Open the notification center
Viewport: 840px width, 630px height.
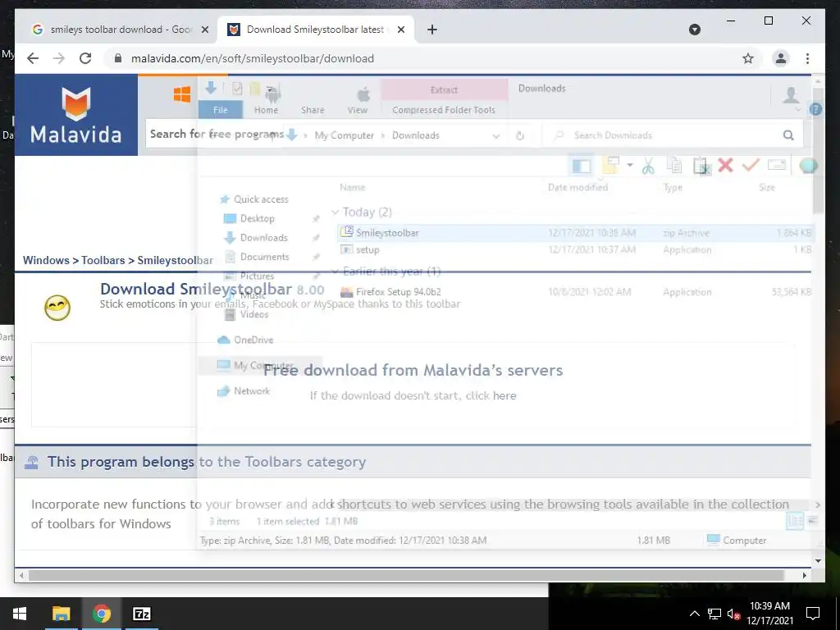coord(813,614)
